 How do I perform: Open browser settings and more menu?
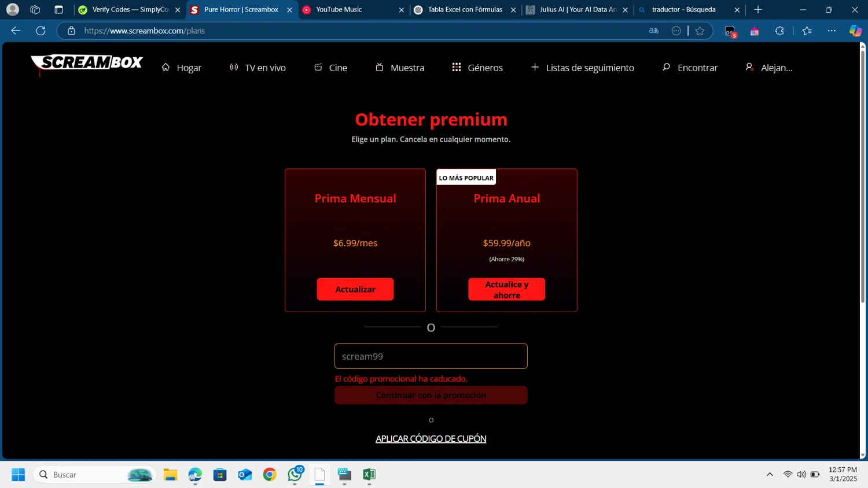832,31
